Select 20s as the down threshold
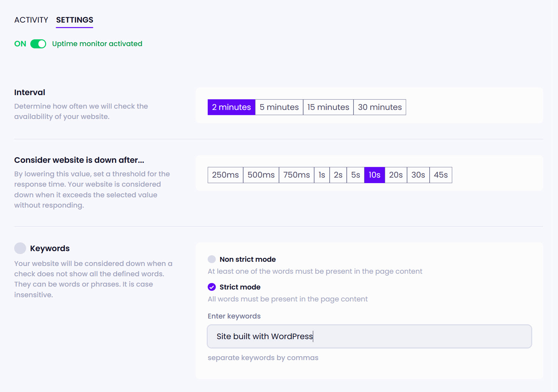This screenshot has width=558, height=392. tap(396, 175)
